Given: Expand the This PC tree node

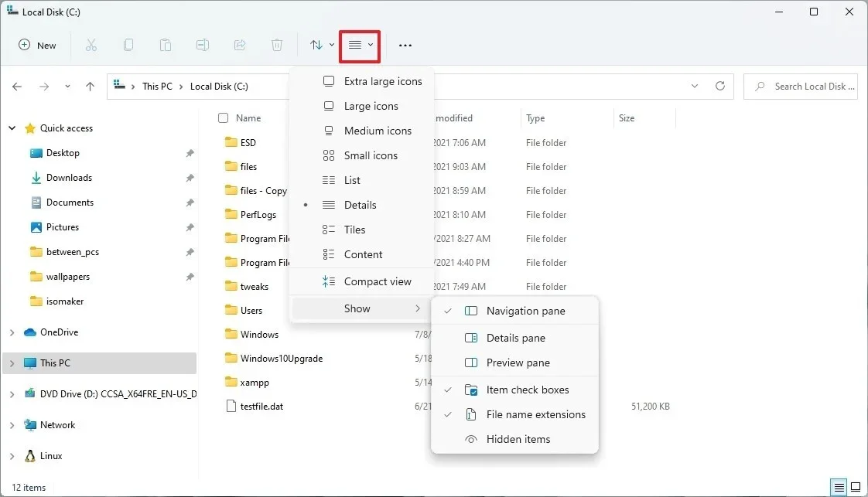Looking at the screenshot, I should click(x=12, y=363).
